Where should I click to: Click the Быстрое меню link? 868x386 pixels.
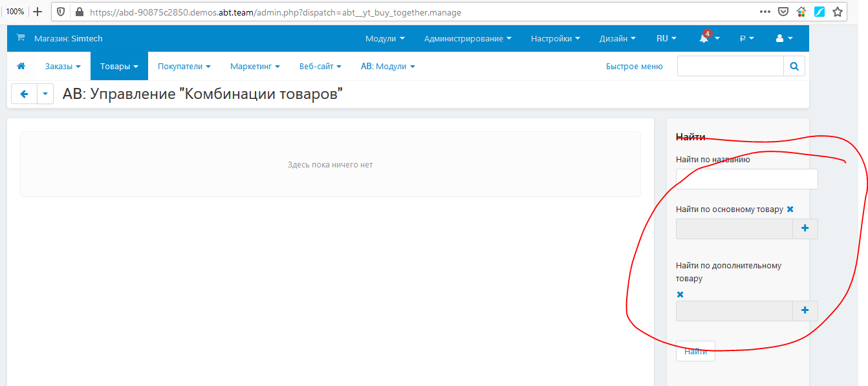634,66
